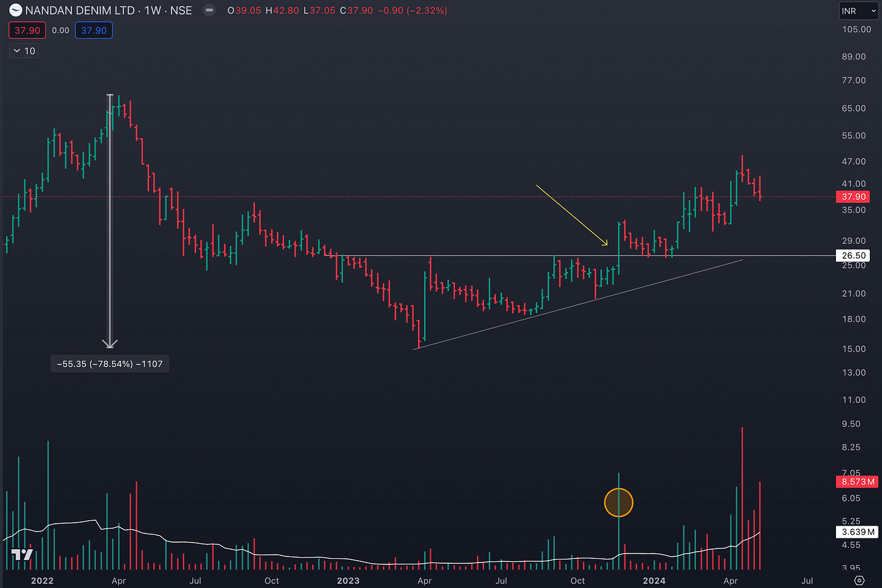Click the 89.00 price scale value

(854, 56)
